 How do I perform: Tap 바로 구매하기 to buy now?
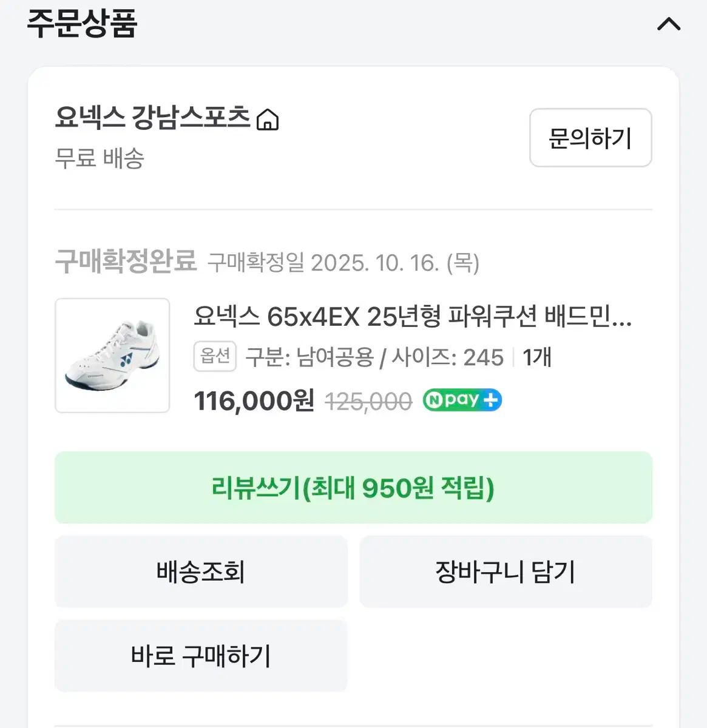click(x=201, y=656)
